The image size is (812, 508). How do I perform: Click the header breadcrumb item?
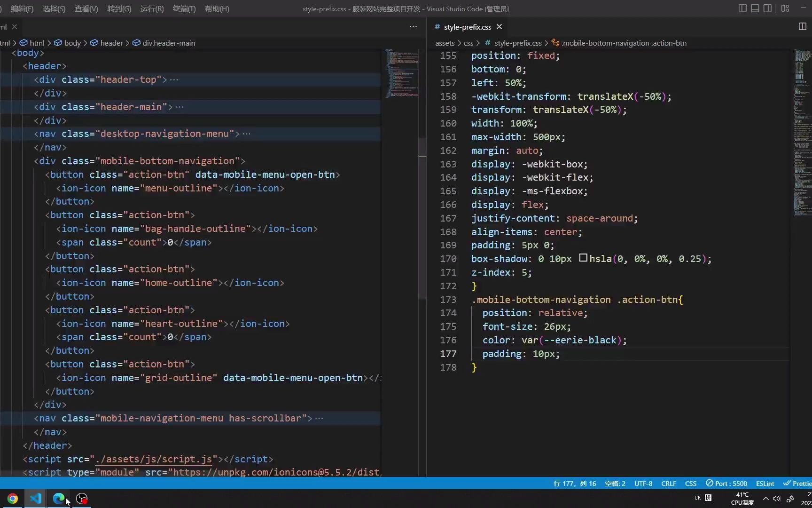click(x=106, y=43)
